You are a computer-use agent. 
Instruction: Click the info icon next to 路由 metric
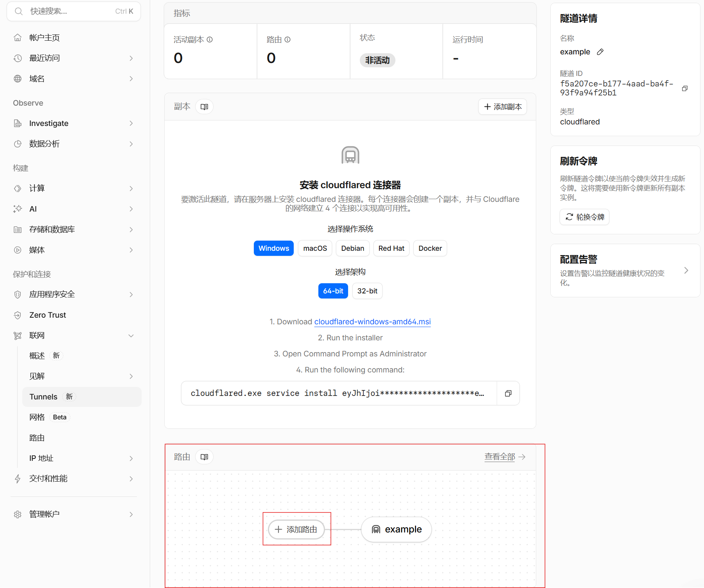coord(287,40)
